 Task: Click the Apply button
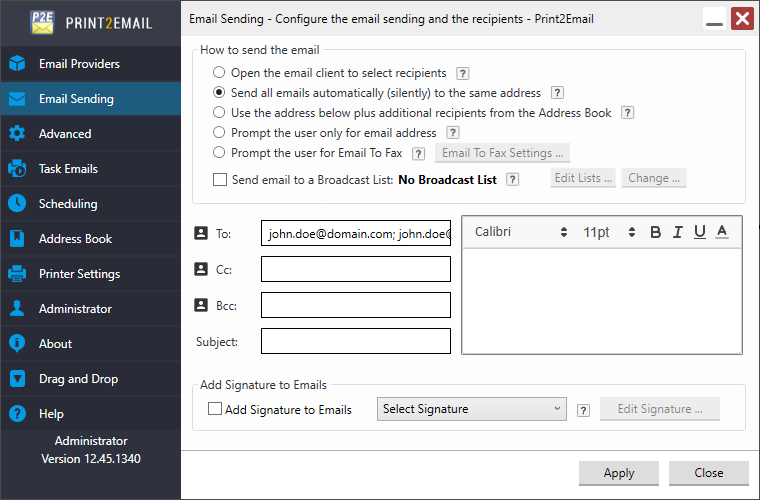619,473
